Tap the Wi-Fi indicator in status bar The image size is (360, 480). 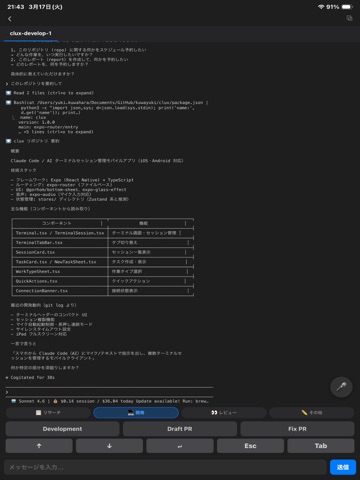[321, 7]
